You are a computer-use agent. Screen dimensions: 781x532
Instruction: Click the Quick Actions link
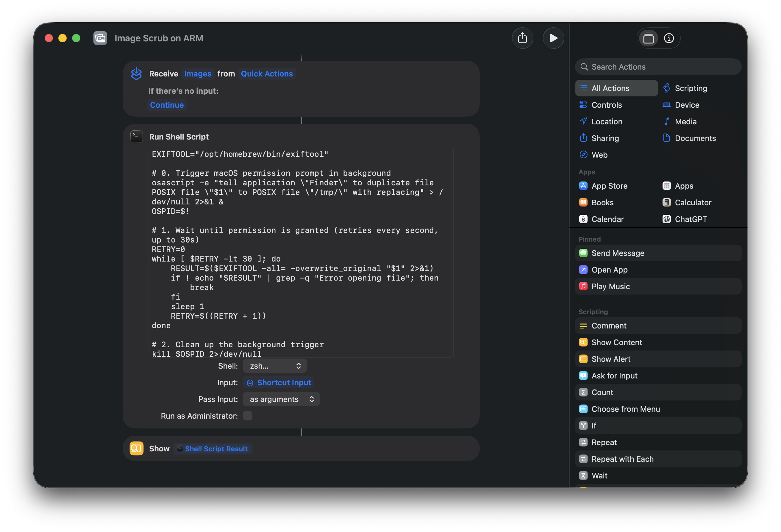[x=266, y=73]
